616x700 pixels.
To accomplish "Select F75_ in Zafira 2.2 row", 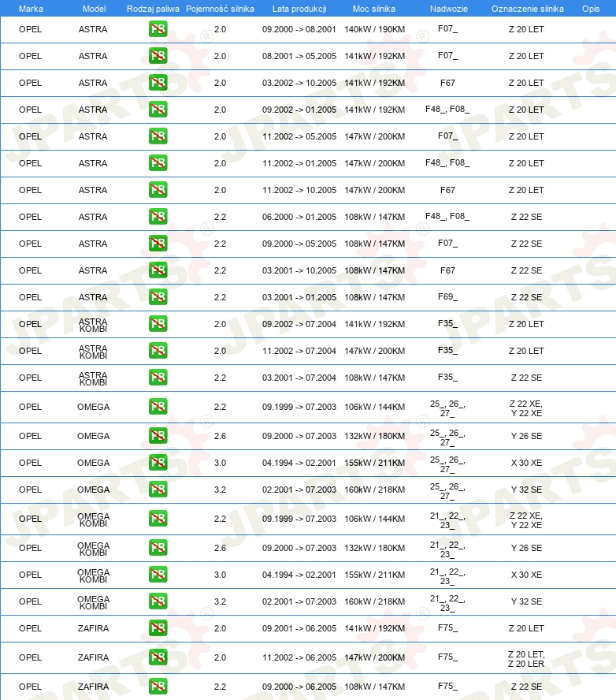I will (447, 686).
